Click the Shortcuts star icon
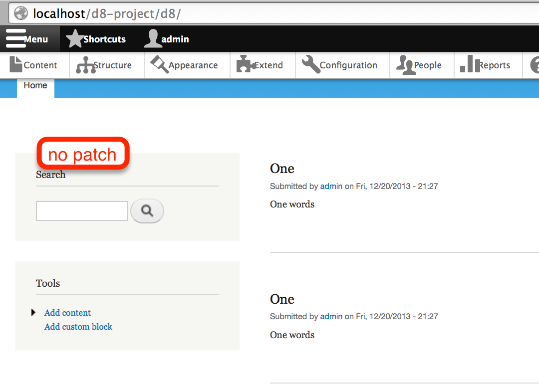 click(x=75, y=38)
